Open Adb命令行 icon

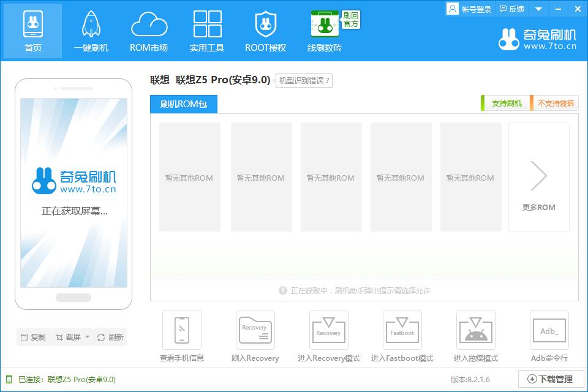[549, 330]
